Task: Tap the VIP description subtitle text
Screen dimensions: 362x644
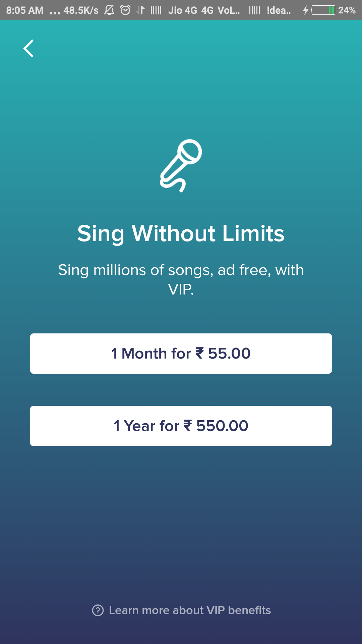Action: pos(181,279)
